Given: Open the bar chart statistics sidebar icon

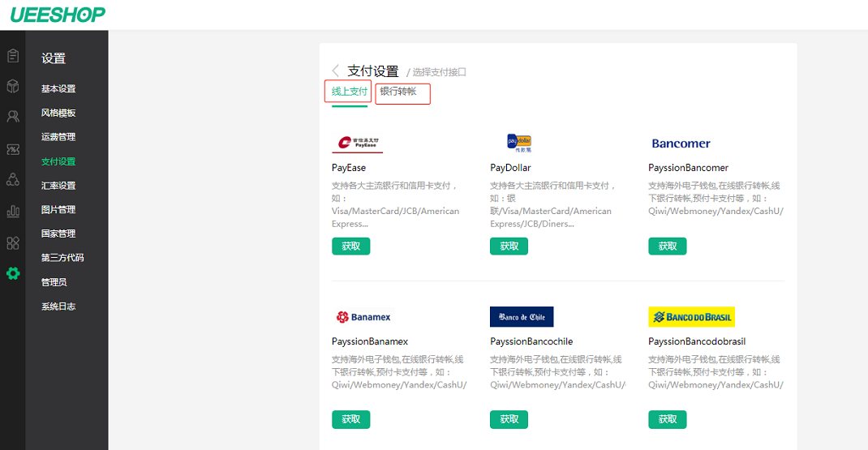Looking at the screenshot, I should (13, 211).
